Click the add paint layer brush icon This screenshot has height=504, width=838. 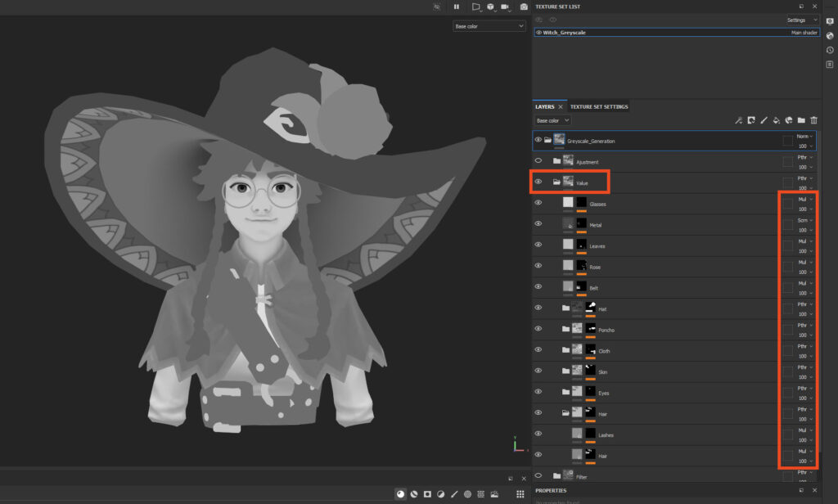point(763,120)
